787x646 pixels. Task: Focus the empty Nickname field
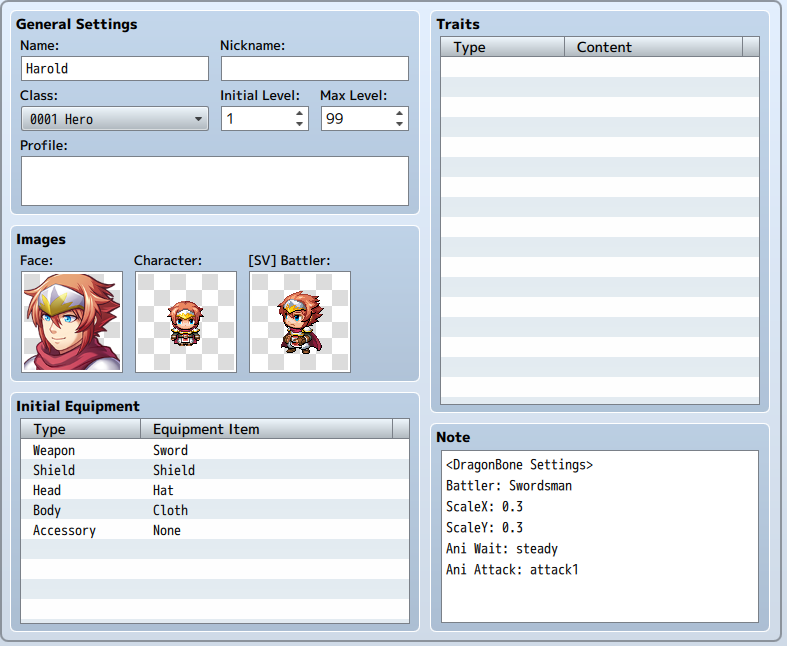coord(315,68)
